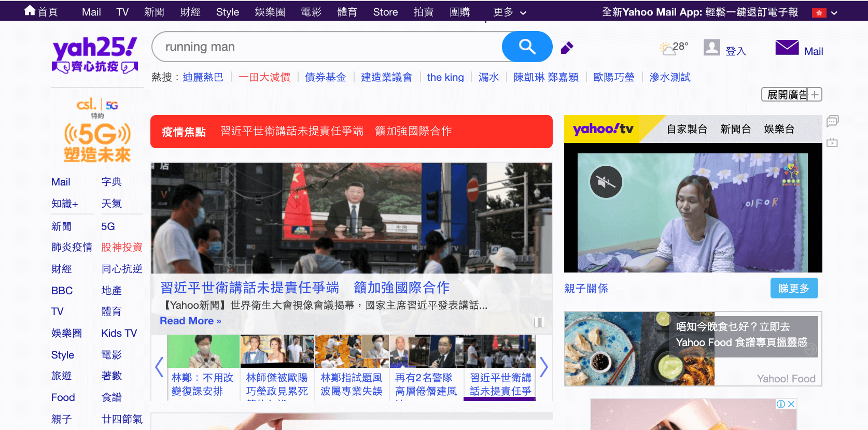Open 團購 in top navigation bar
The height and width of the screenshot is (430, 868).
tap(459, 12)
